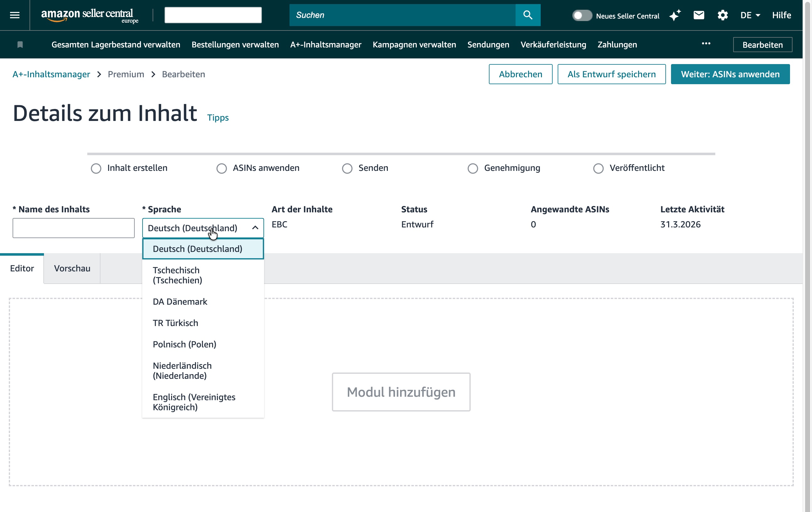The image size is (812, 512).
Task: Select the Veröffentlicht step circle
Action: coord(598,168)
